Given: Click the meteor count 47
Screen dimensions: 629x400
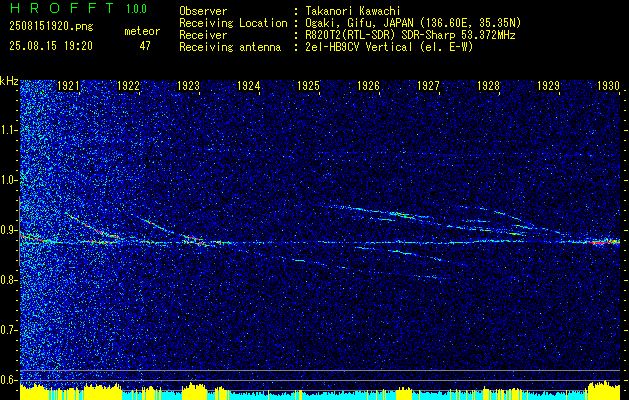Looking at the screenshot, I should (x=145, y=46).
